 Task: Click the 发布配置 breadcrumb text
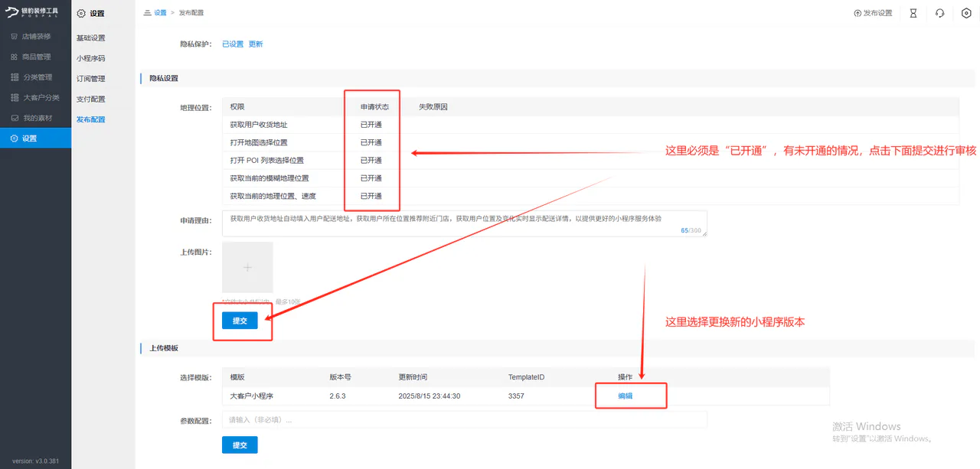point(191,13)
